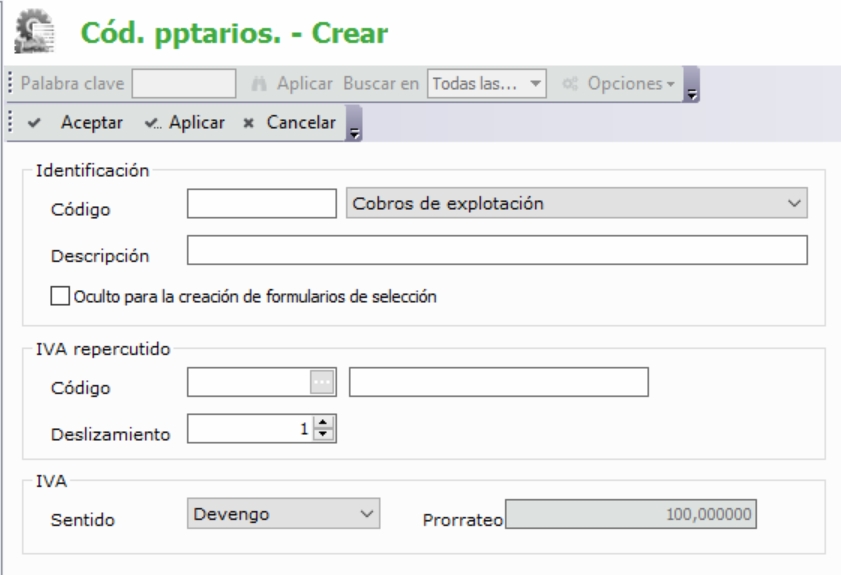This screenshot has width=841, height=575.
Task: Toggle 'Oculto para la creación de formularios' checkbox
Action: point(59,296)
